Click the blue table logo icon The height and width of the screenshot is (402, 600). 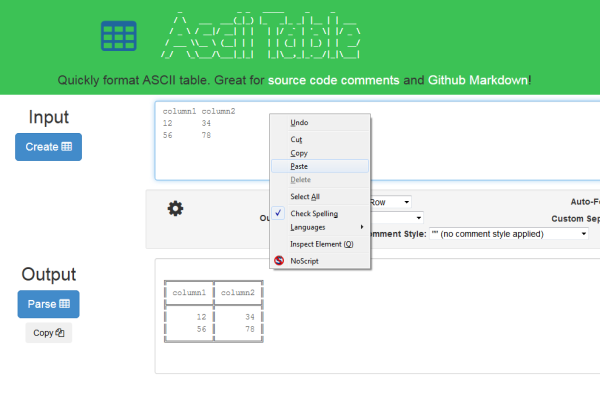click(x=118, y=37)
